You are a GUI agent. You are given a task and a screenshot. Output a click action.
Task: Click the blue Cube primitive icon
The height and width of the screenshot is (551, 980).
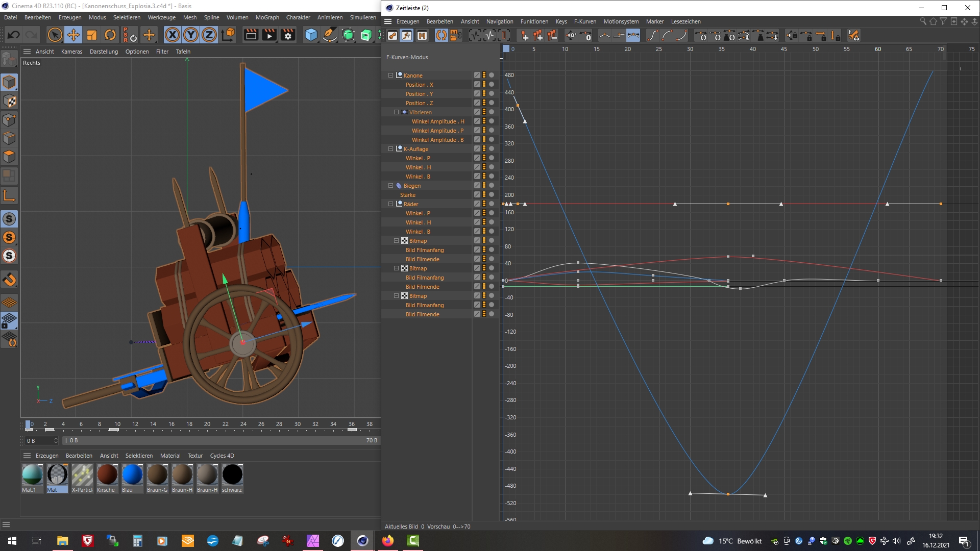(x=311, y=35)
